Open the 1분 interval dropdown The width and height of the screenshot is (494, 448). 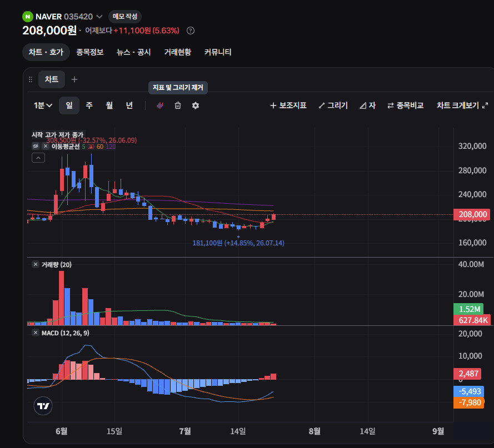click(x=43, y=105)
